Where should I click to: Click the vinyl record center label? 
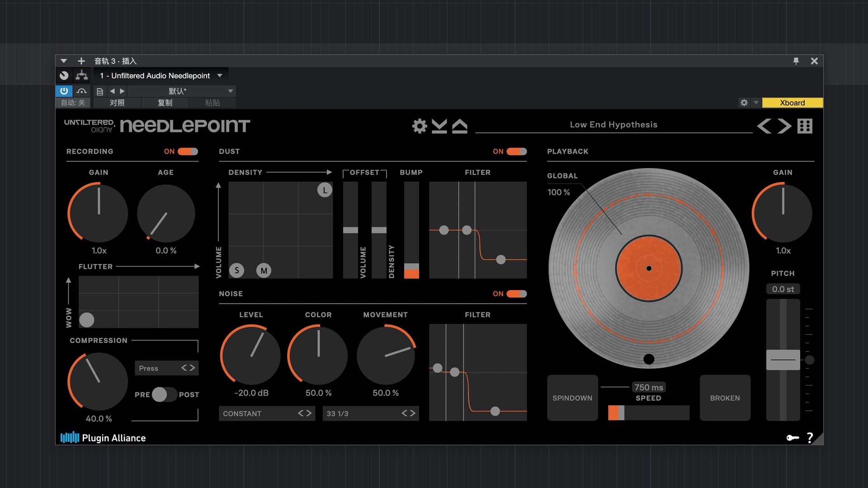coord(649,268)
